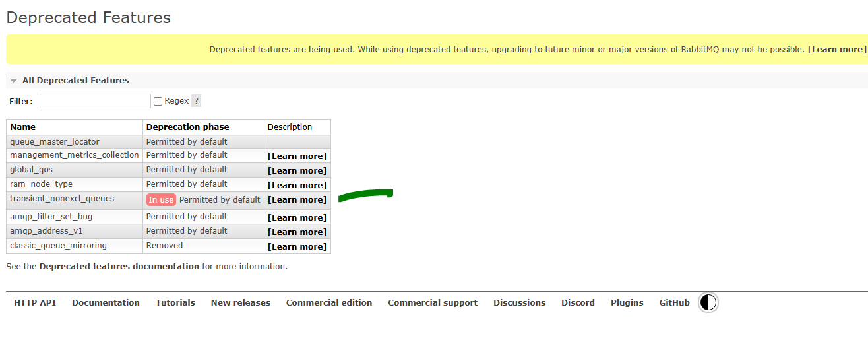Open the GitHub footer link
This screenshot has width=868, height=344.
coord(675,303)
